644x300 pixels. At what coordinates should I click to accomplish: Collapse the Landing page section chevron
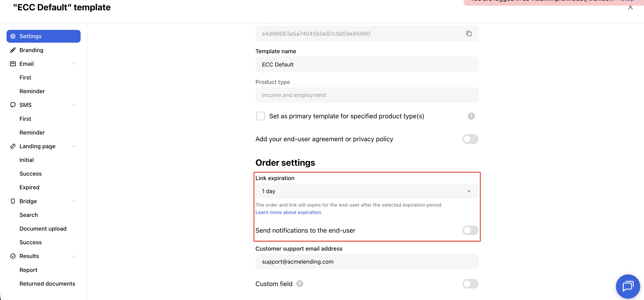point(73,146)
